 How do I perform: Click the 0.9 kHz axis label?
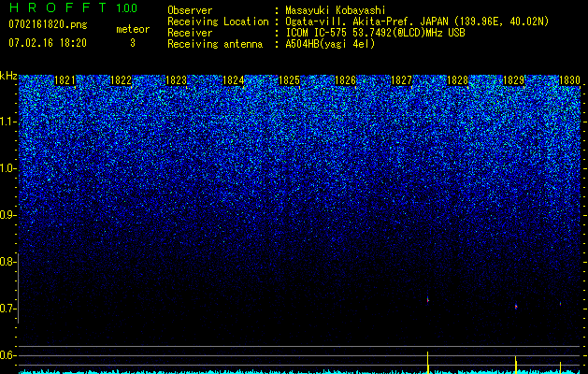click(x=8, y=215)
